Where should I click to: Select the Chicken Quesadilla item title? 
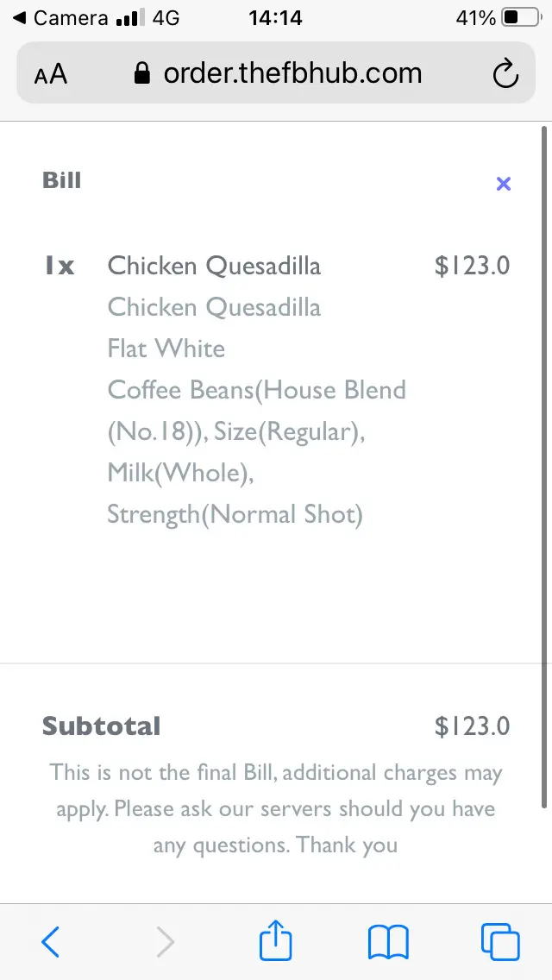coord(214,266)
